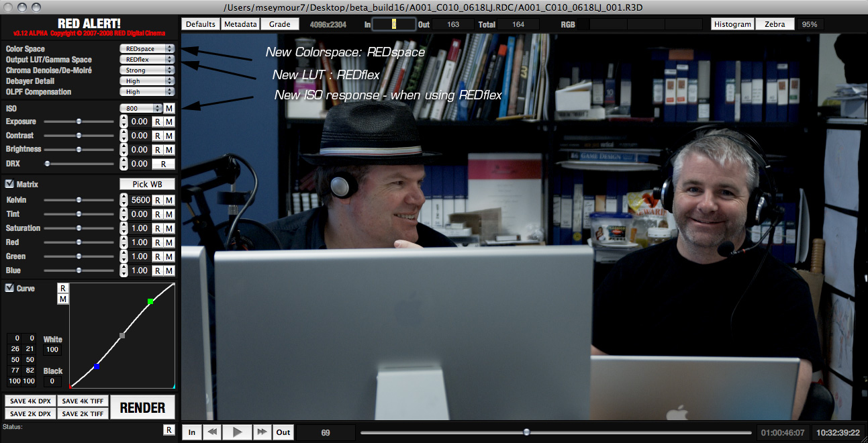Step back with the rewind button

[212, 432]
